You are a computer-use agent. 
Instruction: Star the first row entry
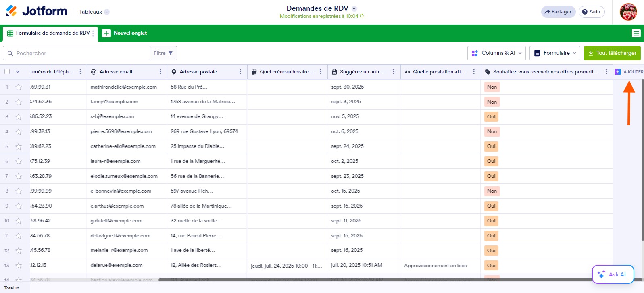[19, 87]
